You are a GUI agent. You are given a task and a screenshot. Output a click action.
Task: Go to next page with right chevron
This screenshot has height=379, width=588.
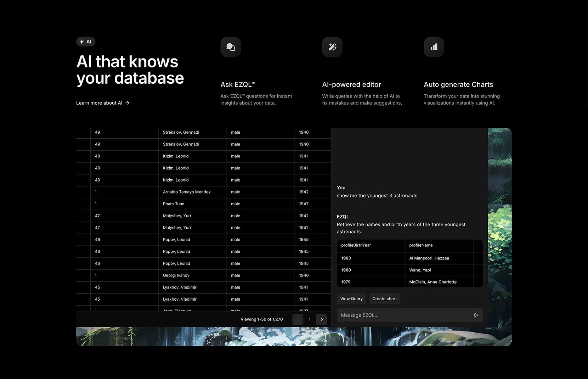click(x=322, y=319)
